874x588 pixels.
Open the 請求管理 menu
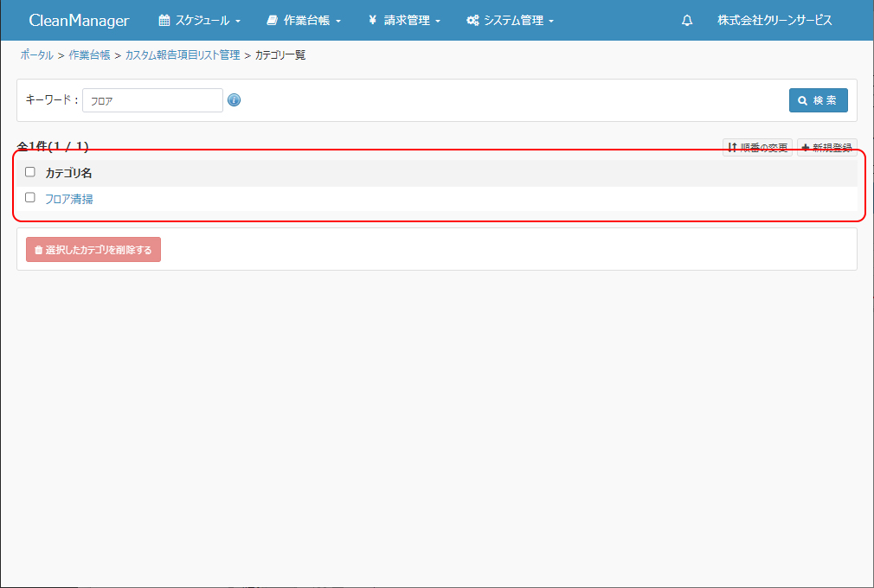pyautogui.click(x=404, y=21)
